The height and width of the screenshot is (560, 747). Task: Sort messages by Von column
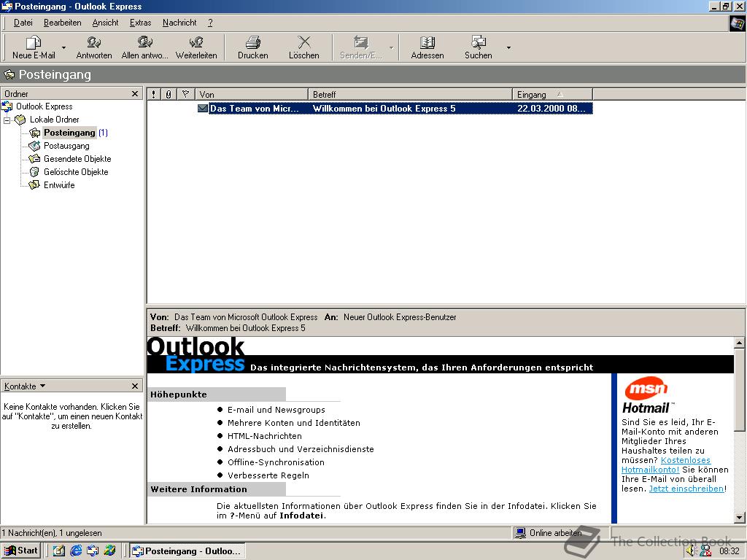[x=252, y=94]
